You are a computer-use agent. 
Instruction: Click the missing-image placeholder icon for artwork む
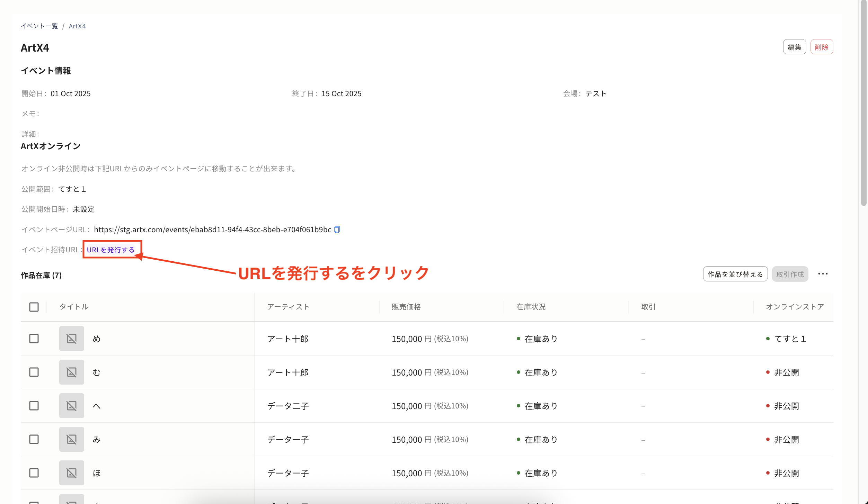tap(71, 372)
